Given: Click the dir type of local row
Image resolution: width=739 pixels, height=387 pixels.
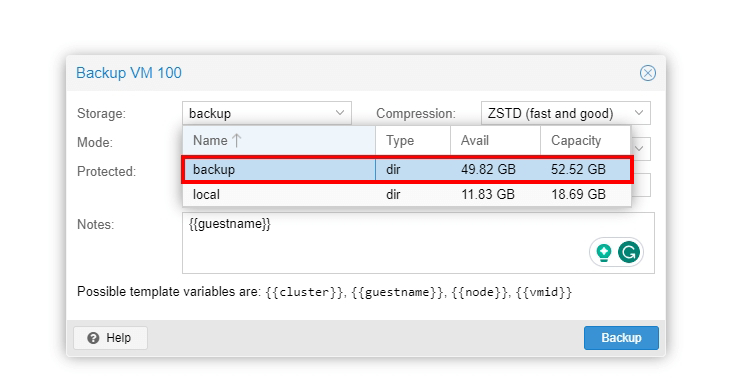Looking at the screenshot, I should pos(394,194).
